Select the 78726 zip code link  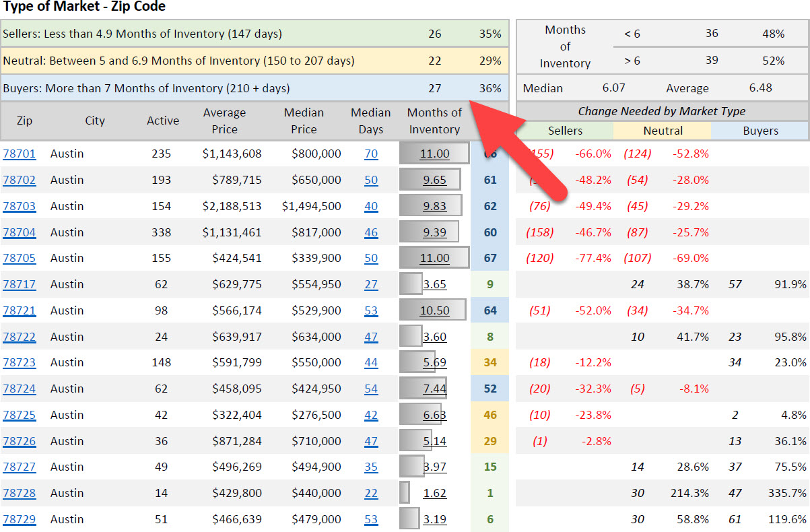(19, 441)
